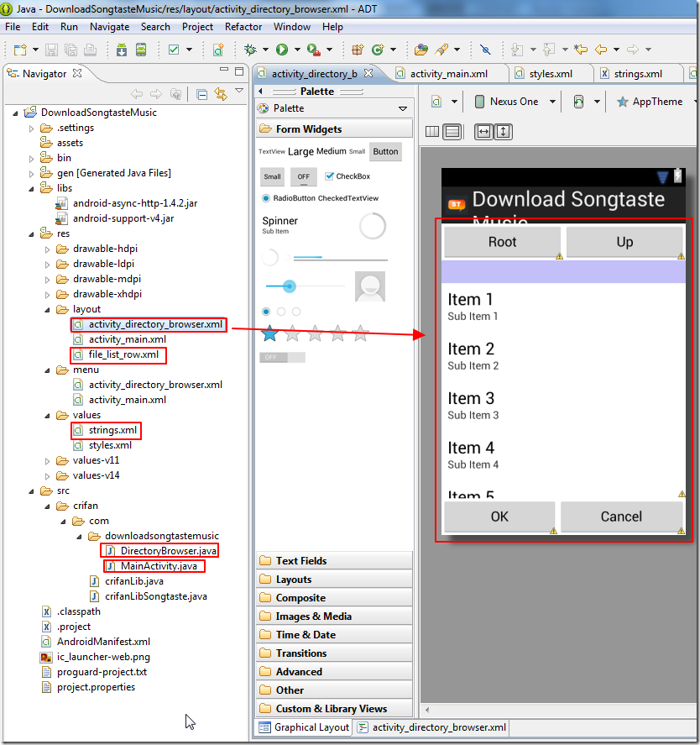Viewport: 700px width, 745px height.
Task: Open the Run toolbar dropdown arrow
Action: [x=297, y=50]
